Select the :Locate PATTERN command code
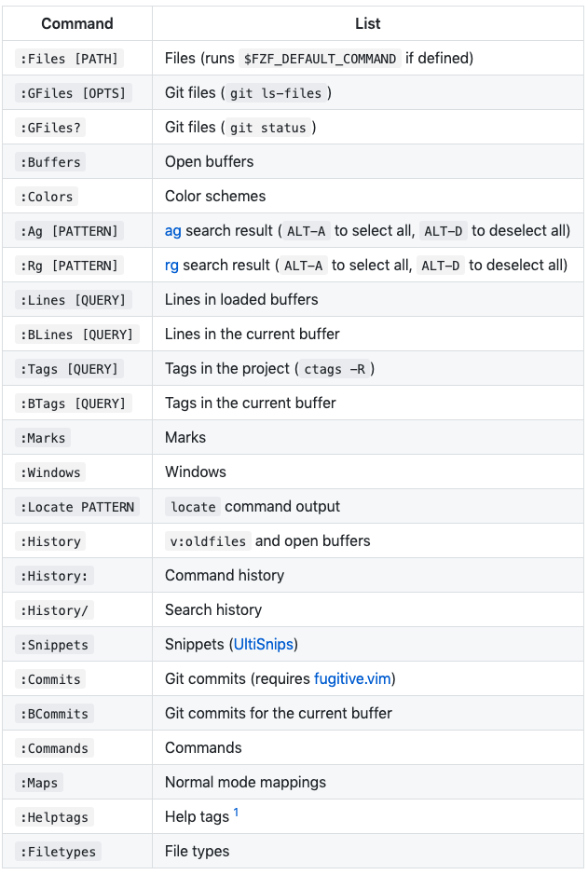588x875 pixels. [76, 507]
